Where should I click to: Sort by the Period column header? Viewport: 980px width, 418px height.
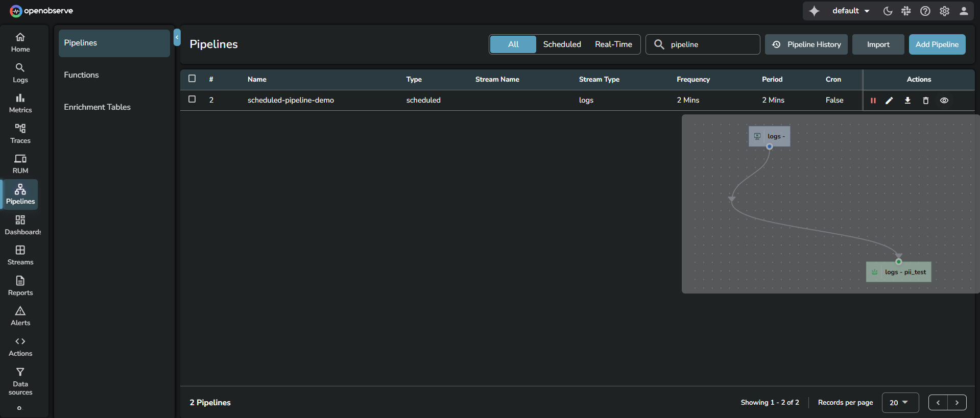tap(772, 79)
